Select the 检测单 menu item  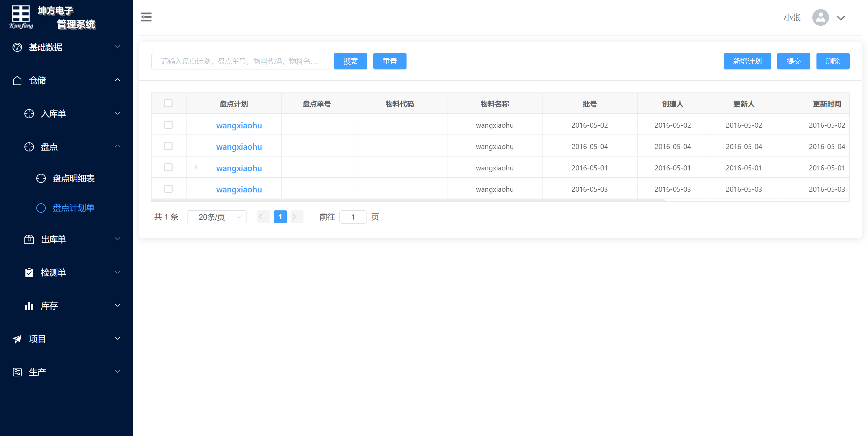[x=66, y=272]
